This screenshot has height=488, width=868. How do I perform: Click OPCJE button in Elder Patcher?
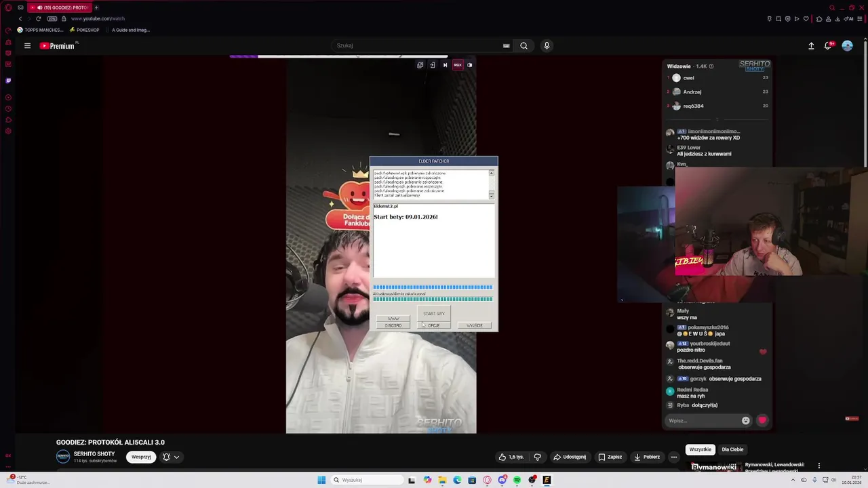click(x=434, y=325)
